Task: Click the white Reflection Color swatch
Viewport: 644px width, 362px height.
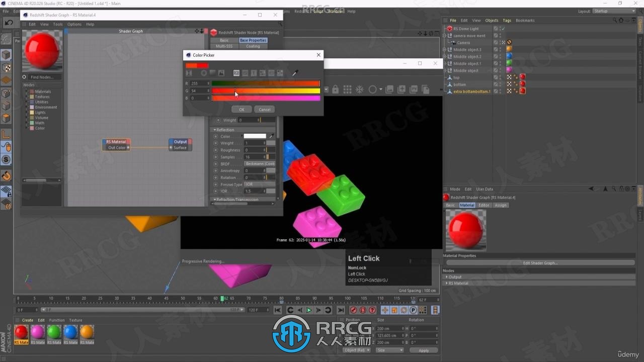Action: pos(255,136)
